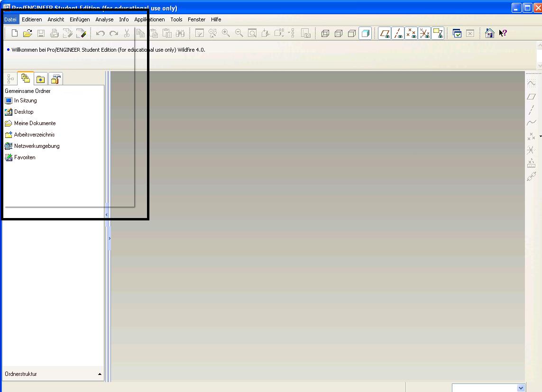
Task: Click the context-sensitive help arrow icon
Action: tap(503, 33)
